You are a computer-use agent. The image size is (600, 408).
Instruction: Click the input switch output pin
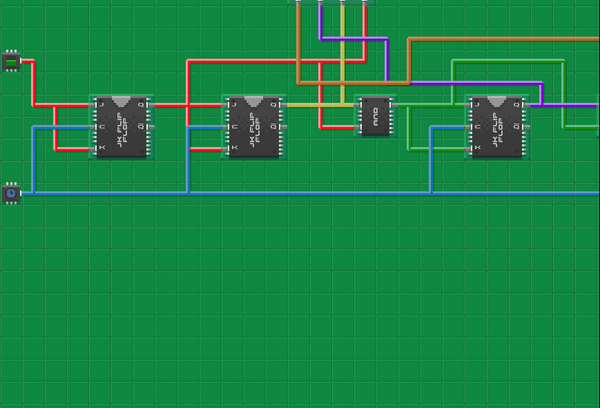click(x=21, y=61)
